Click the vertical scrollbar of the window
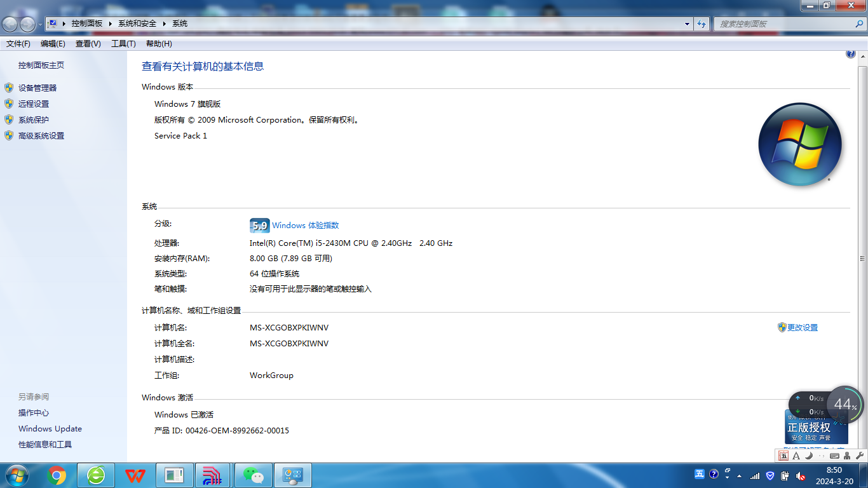The width and height of the screenshot is (868, 488). [862, 258]
